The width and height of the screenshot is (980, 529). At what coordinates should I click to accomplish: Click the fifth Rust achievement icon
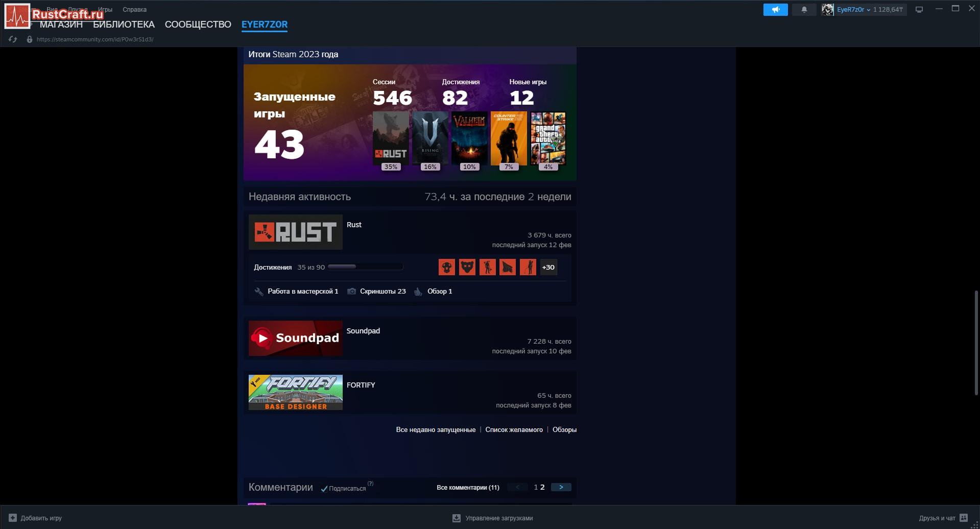(x=528, y=267)
